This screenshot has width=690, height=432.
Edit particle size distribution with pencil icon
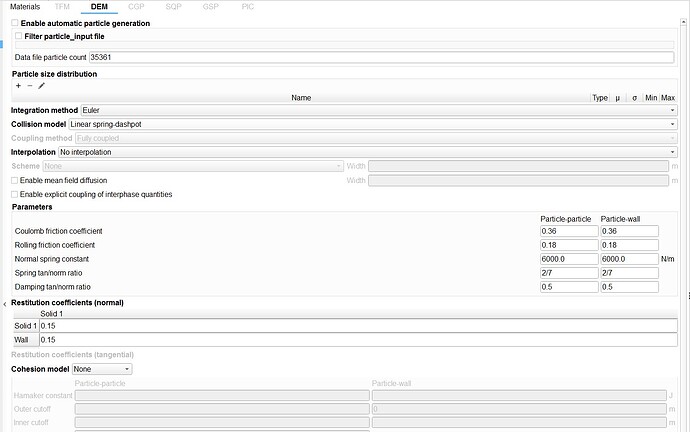point(41,86)
